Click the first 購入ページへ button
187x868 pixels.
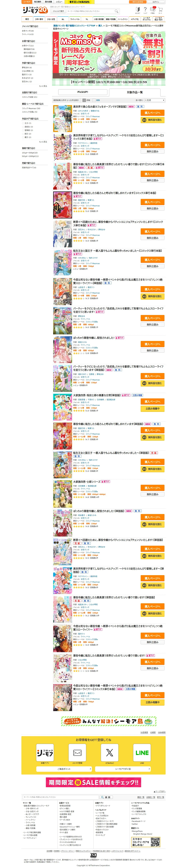(x=152, y=113)
